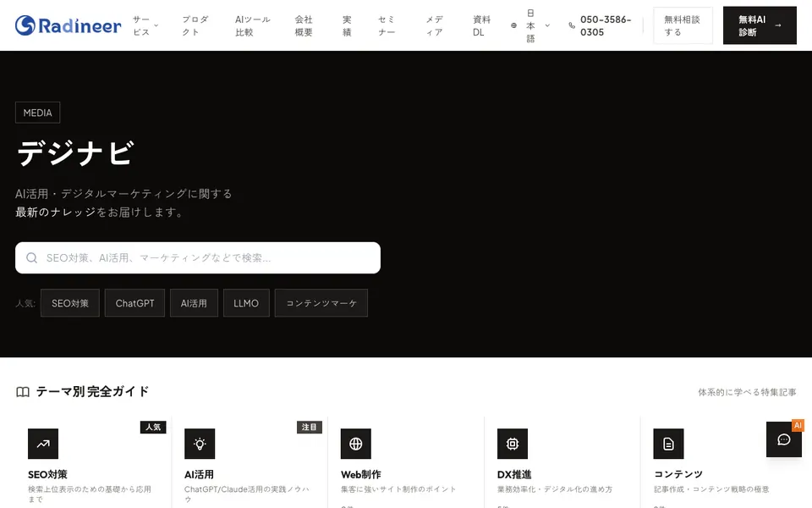Focus the SEO対策、AI活用 search field
The image size is (812, 508).
coord(198,257)
